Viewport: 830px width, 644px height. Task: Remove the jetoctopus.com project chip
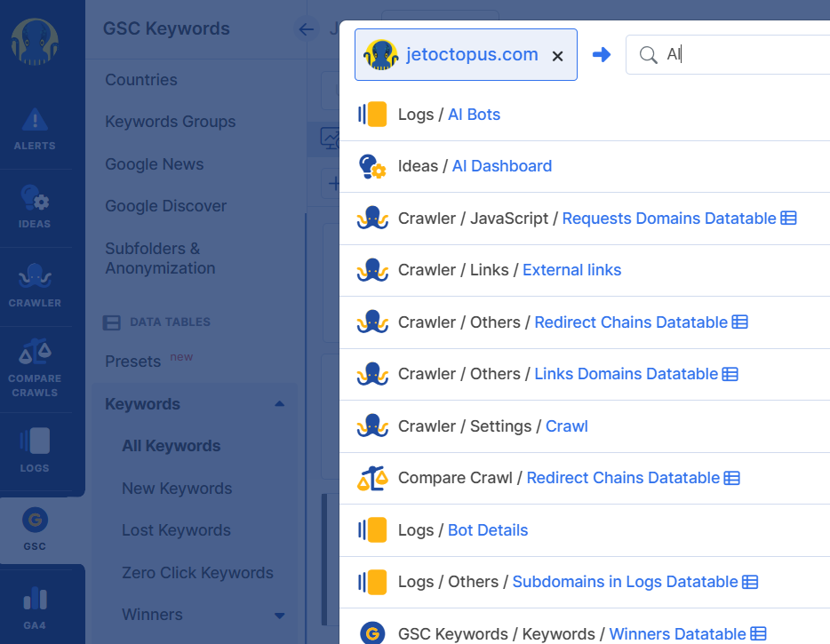pyautogui.click(x=557, y=56)
